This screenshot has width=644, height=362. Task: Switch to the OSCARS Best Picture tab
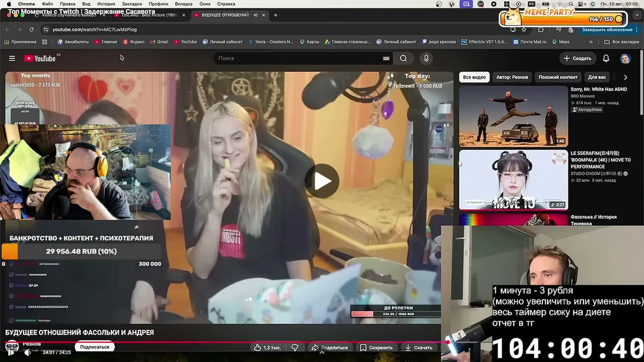(150, 15)
